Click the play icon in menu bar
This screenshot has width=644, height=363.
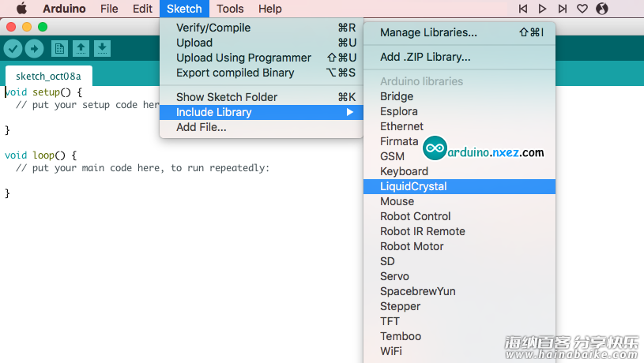coord(543,9)
